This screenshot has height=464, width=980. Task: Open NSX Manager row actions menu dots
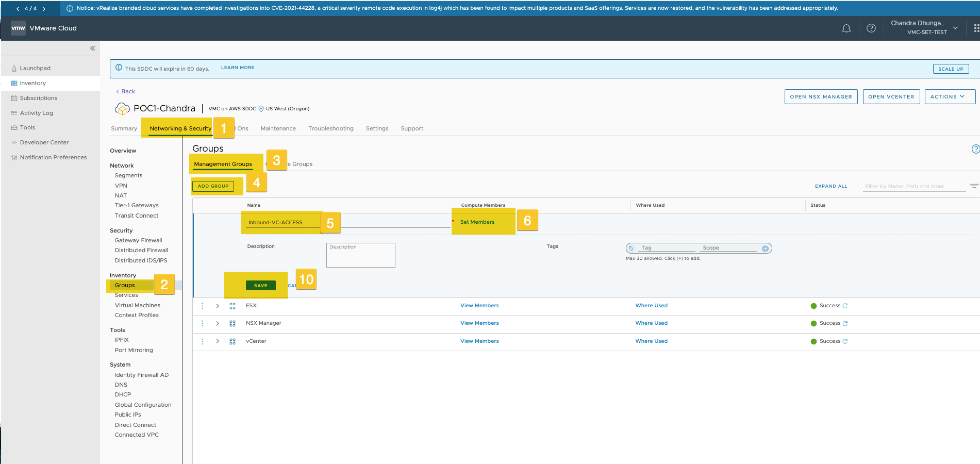click(202, 323)
